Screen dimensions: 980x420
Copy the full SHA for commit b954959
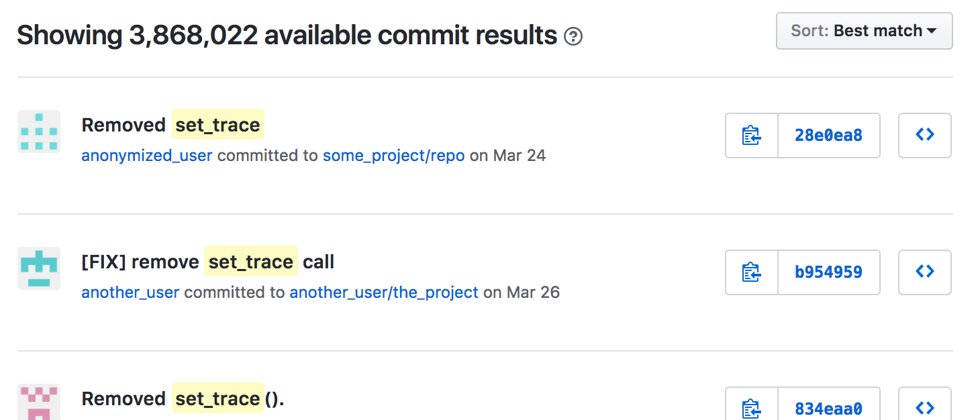pyautogui.click(x=752, y=272)
